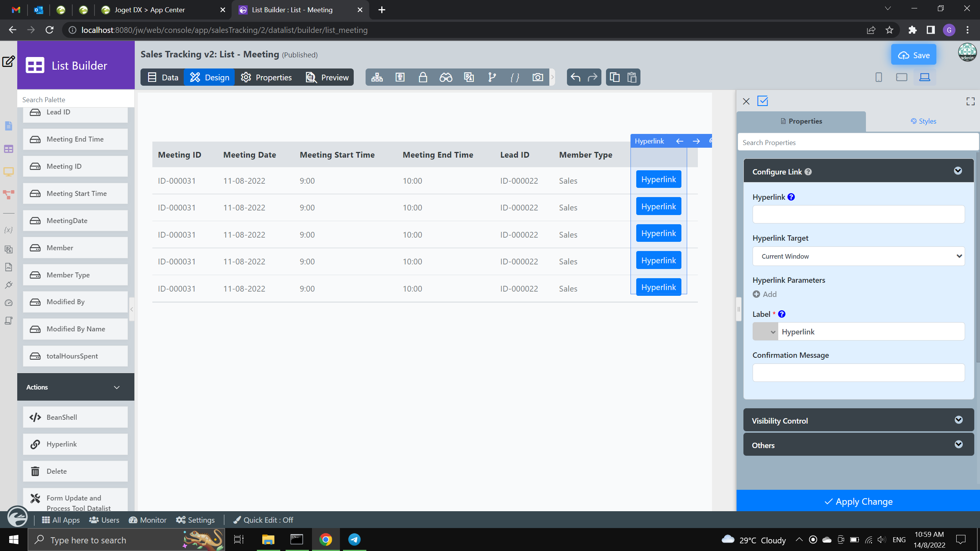Click the Save button
This screenshot has height=551, width=980.
click(913, 55)
